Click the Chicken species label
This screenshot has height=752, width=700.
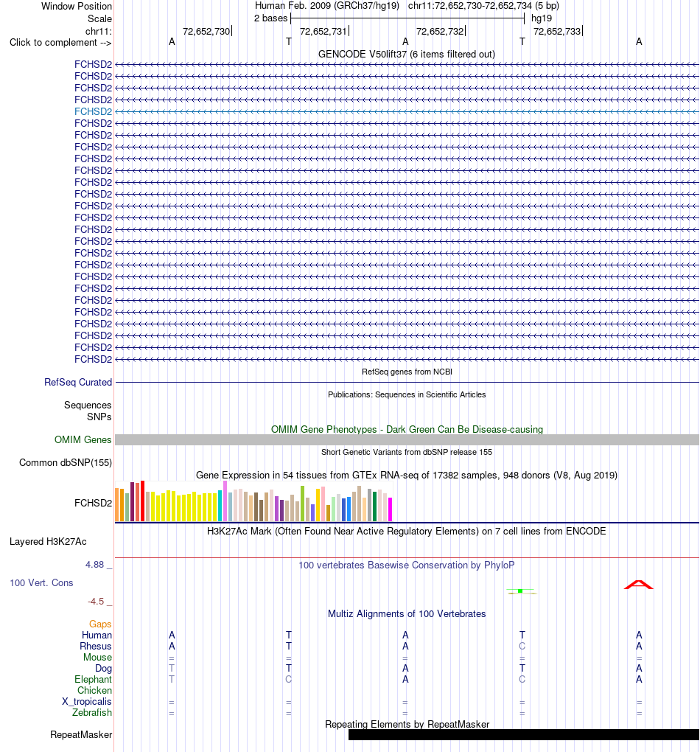pyautogui.click(x=94, y=691)
